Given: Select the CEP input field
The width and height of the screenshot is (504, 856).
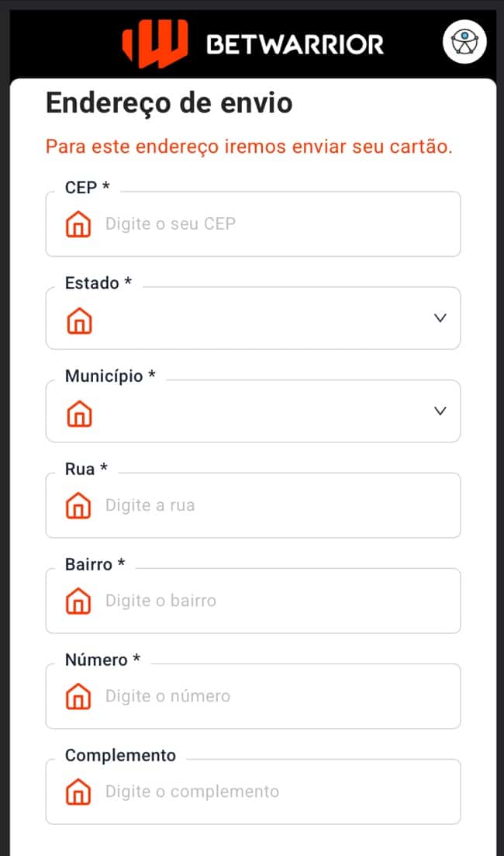Looking at the screenshot, I should coord(233,224).
